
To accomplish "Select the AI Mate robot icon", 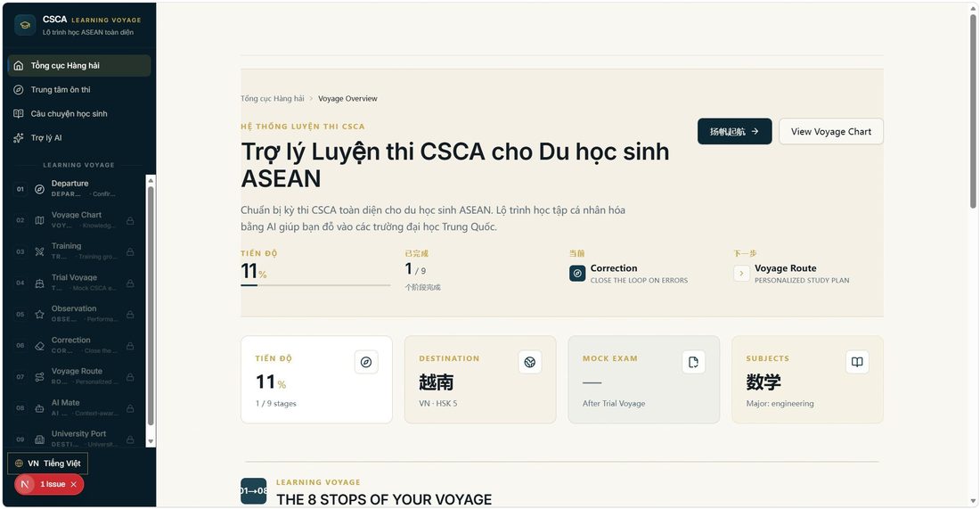I will 39,407.
